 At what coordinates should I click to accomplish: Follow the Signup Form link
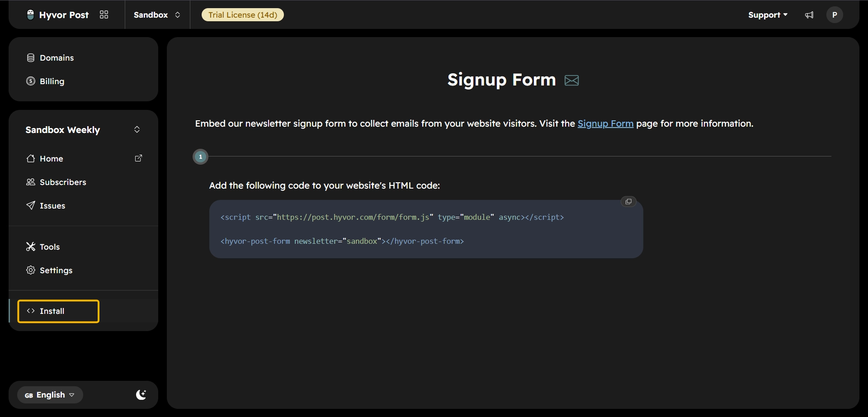(605, 123)
